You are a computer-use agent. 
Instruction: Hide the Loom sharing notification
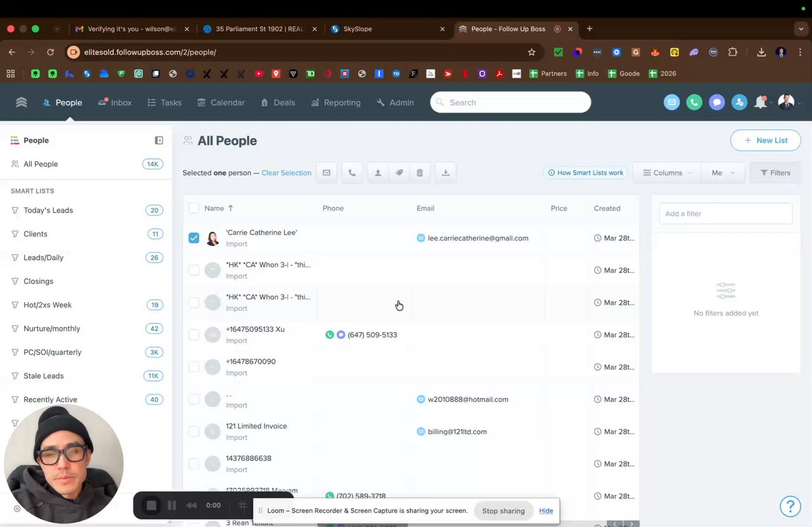(x=546, y=510)
